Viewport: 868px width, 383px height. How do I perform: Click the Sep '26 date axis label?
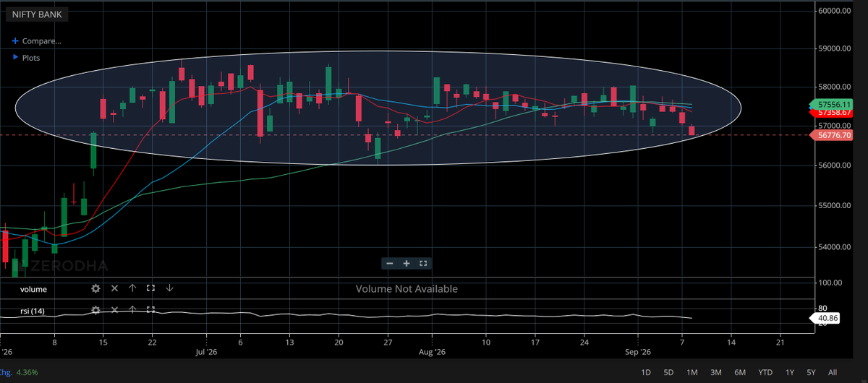(x=639, y=353)
